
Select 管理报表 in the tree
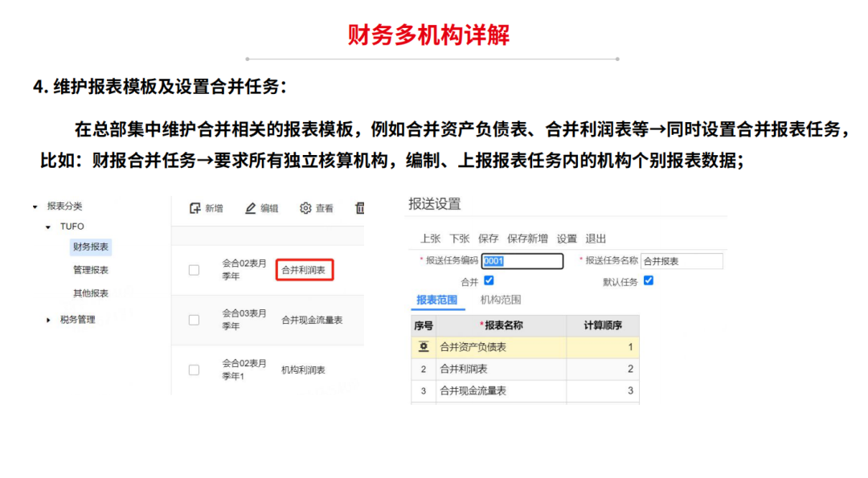tap(90, 270)
